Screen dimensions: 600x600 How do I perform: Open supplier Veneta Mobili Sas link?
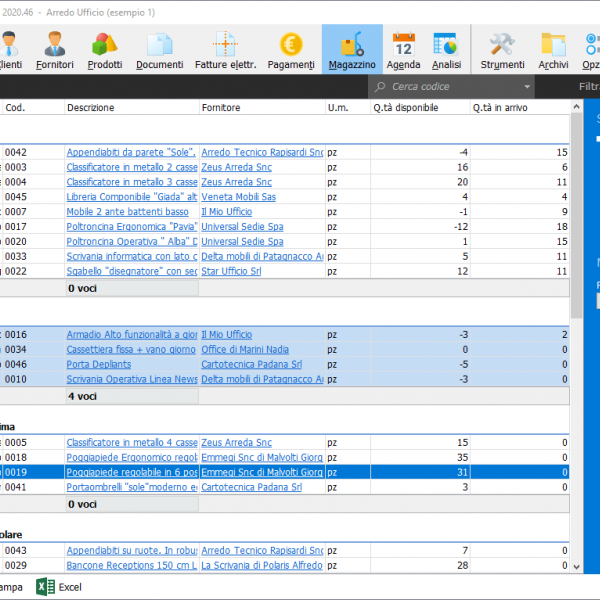238,197
